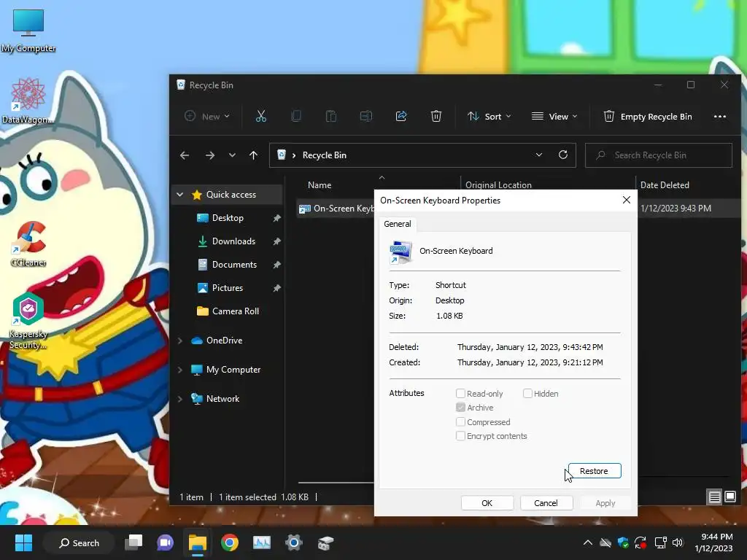The width and height of the screenshot is (747, 560).
Task: Click the Copy icon in Recycle Bin toolbar
Action: pyautogui.click(x=296, y=116)
